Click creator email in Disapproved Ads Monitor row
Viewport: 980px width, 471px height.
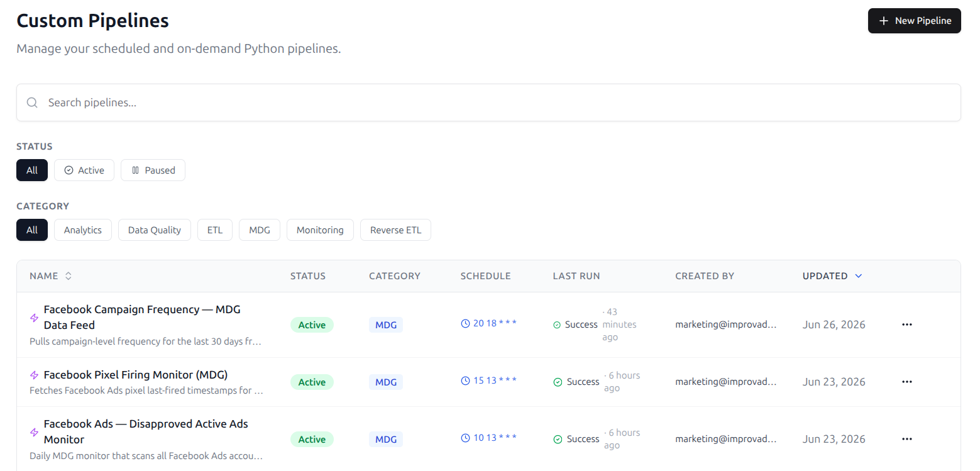pyautogui.click(x=726, y=439)
